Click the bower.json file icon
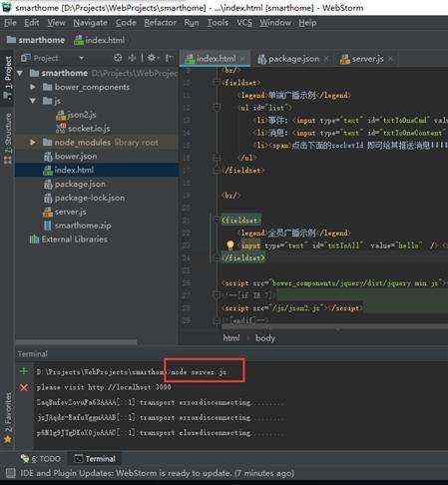 [x=48, y=157]
